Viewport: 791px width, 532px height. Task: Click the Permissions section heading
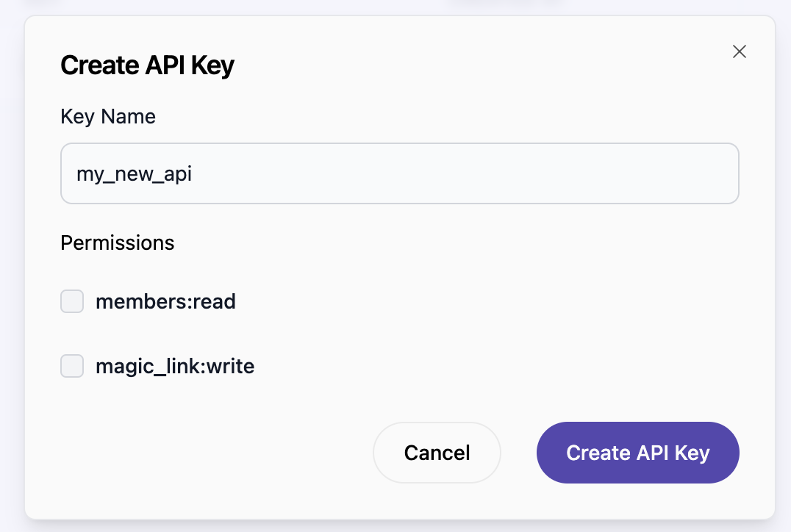(117, 242)
